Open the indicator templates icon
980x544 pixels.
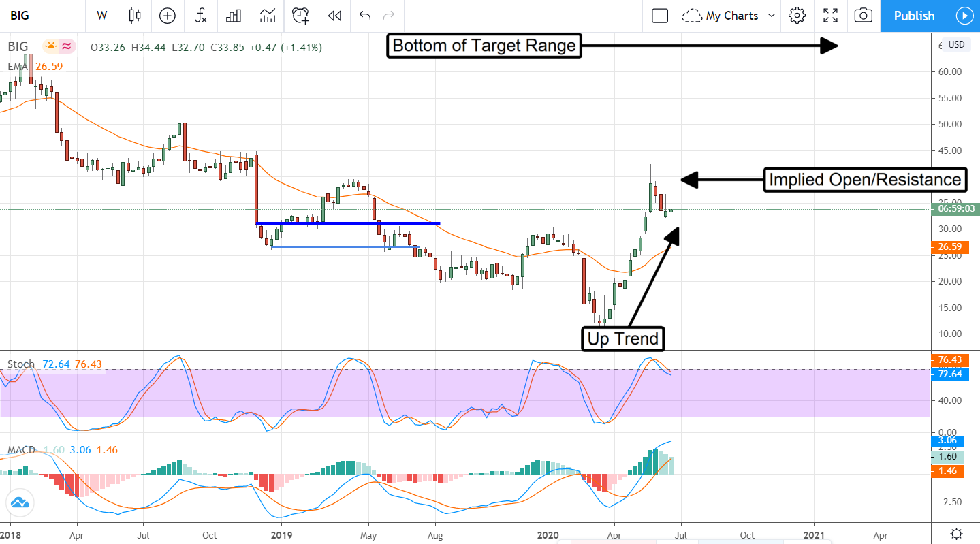(x=268, y=16)
